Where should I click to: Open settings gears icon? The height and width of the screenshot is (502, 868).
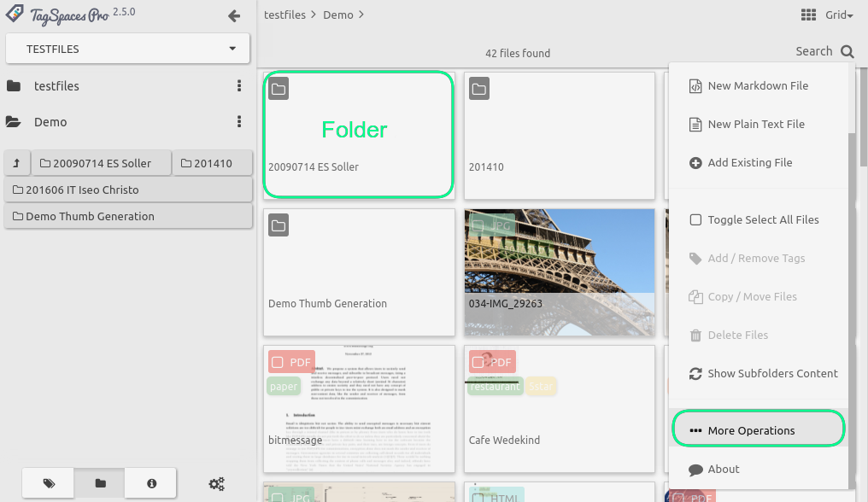(x=217, y=484)
